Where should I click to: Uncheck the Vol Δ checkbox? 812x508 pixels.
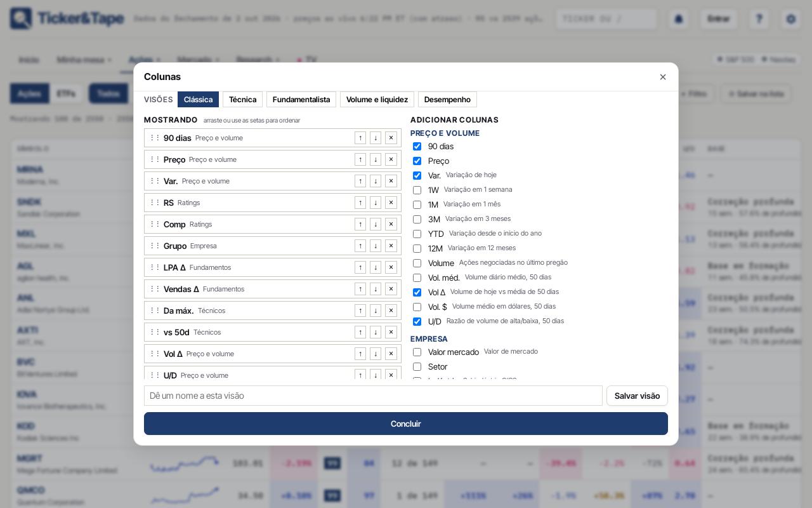(417, 292)
